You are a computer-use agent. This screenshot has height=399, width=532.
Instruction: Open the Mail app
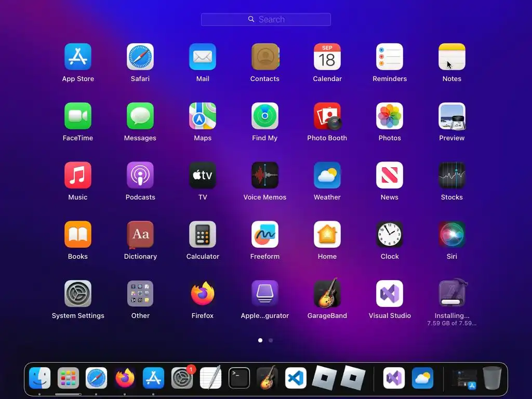[203, 57]
